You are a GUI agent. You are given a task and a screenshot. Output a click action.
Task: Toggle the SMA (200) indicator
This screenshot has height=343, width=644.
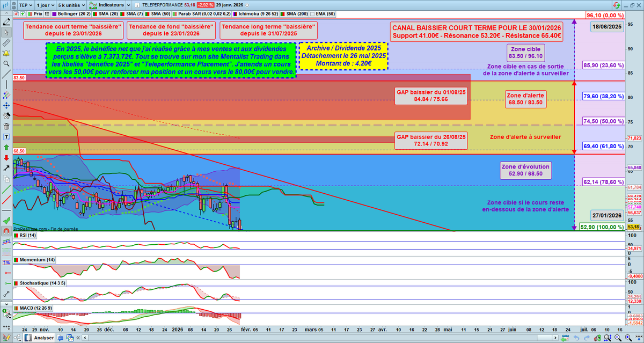(294, 13)
